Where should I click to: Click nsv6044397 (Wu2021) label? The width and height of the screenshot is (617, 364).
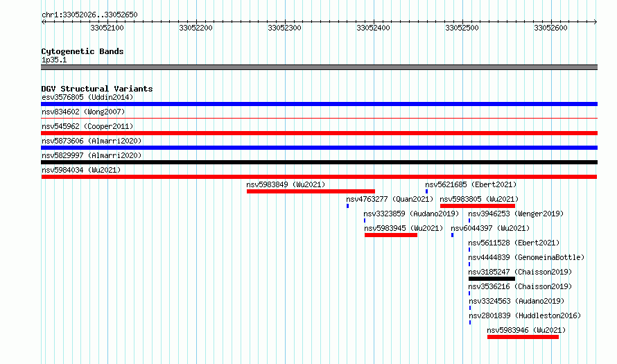click(490, 228)
